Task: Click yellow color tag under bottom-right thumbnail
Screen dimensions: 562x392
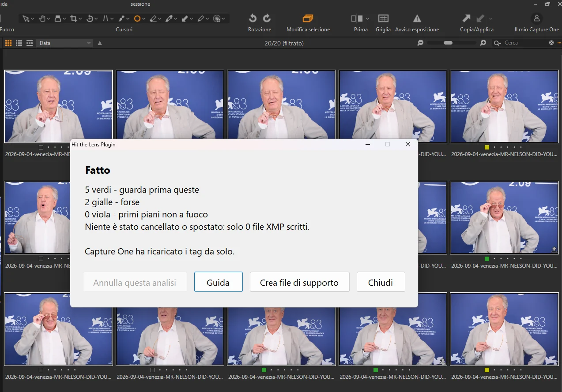Action: click(487, 370)
